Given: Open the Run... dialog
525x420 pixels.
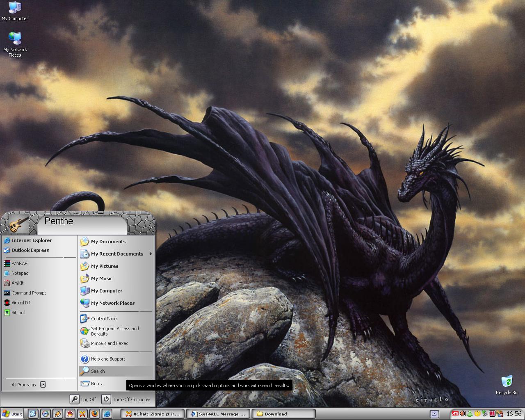Looking at the screenshot, I should (103, 383).
